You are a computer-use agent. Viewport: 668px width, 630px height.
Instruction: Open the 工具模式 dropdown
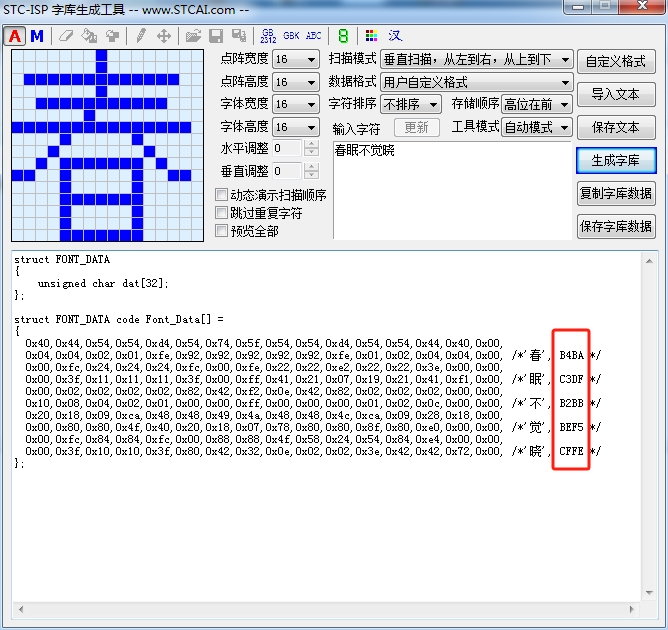click(x=537, y=127)
